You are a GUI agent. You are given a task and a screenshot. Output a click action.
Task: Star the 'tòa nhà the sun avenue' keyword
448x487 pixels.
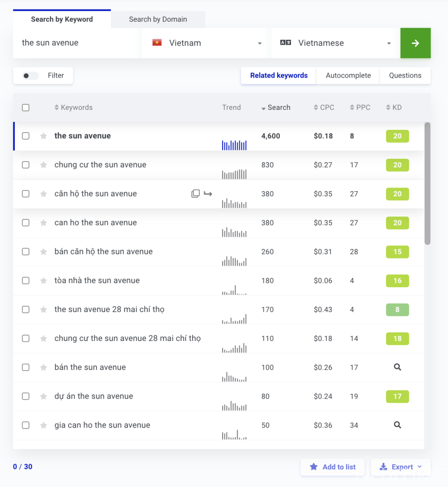[44, 281]
